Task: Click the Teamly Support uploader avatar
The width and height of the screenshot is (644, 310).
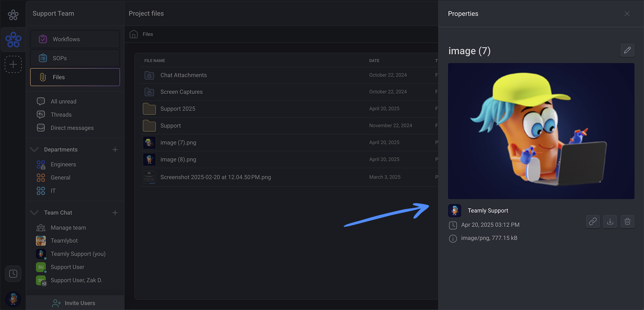Action: (455, 211)
